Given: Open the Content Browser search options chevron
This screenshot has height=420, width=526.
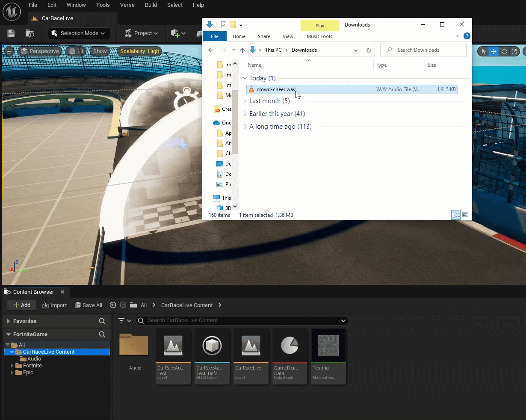Looking at the screenshot, I should coord(343,321).
